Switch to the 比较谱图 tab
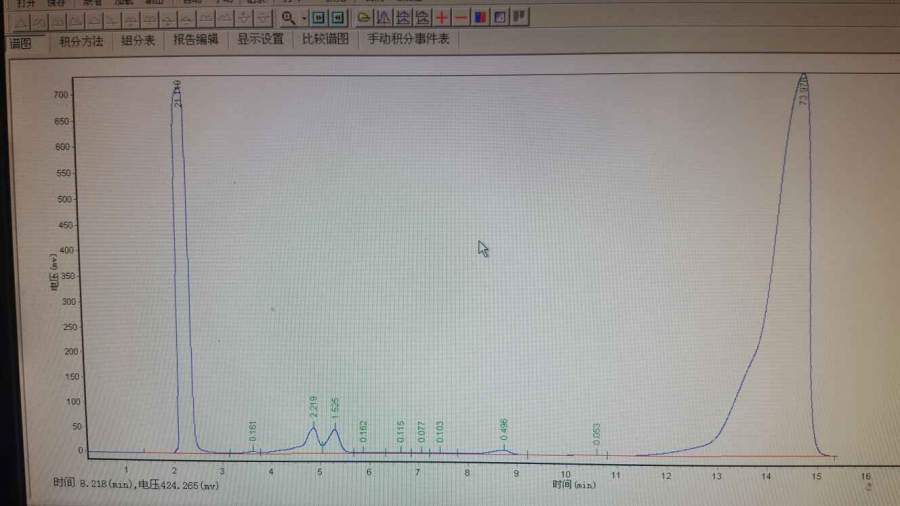 point(325,39)
